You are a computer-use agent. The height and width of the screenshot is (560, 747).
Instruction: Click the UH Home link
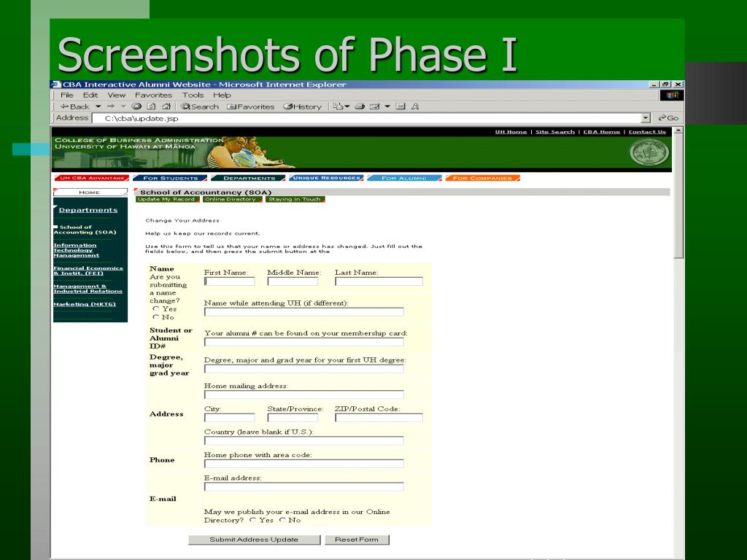[511, 132]
